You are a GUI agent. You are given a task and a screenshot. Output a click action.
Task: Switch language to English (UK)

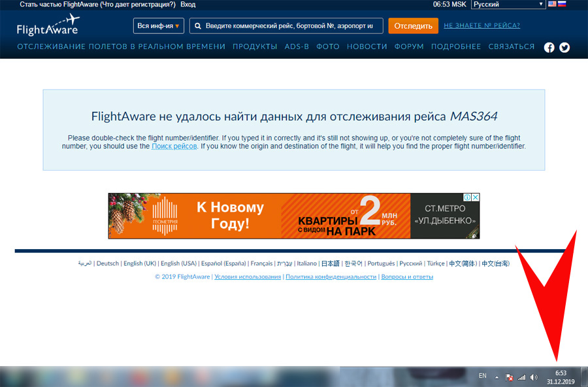[x=140, y=263]
